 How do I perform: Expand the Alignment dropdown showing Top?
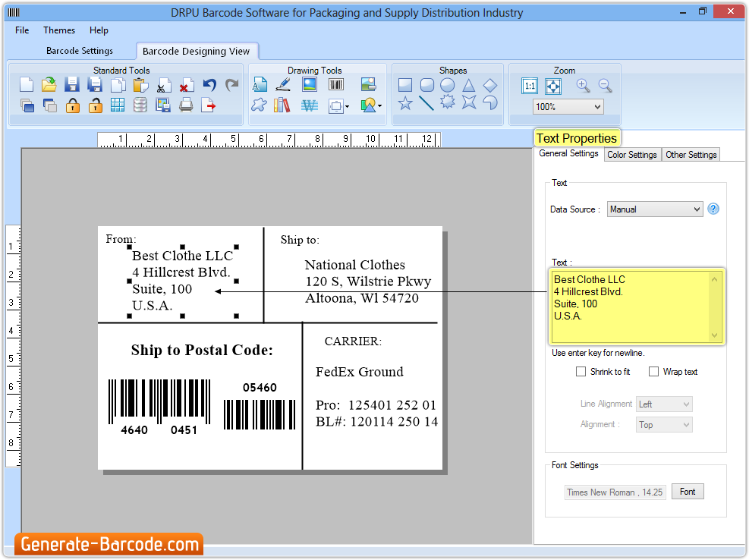tap(663, 425)
